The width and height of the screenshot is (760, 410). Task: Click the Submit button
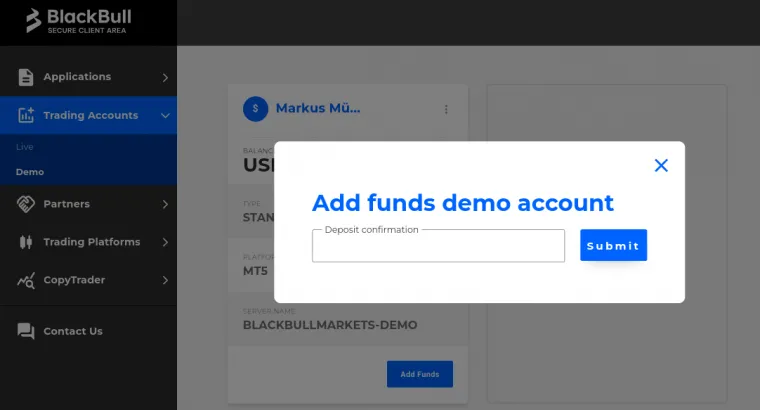613,245
